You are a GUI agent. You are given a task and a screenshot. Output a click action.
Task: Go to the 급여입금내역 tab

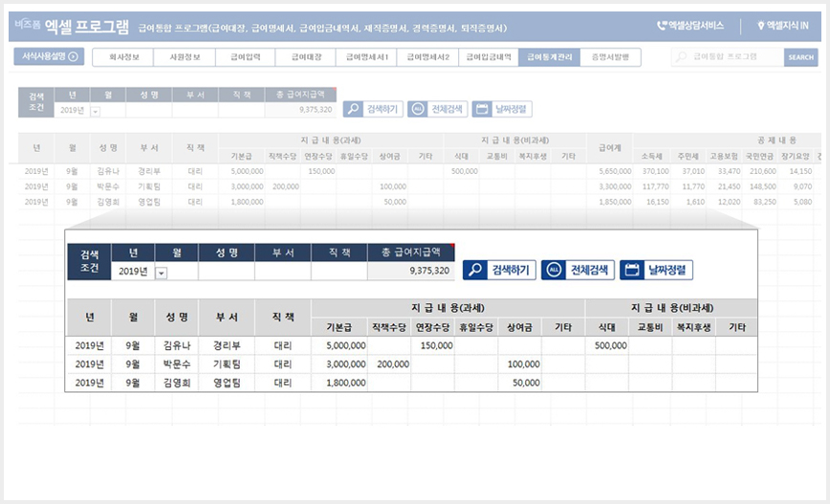(x=489, y=57)
